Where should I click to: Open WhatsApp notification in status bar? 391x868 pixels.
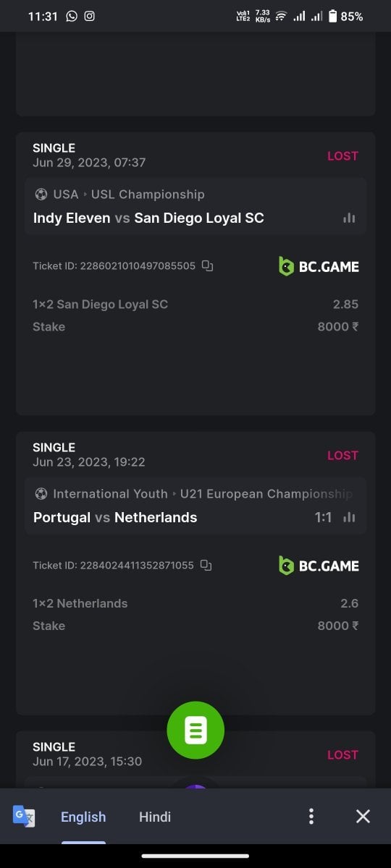[x=71, y=16]
